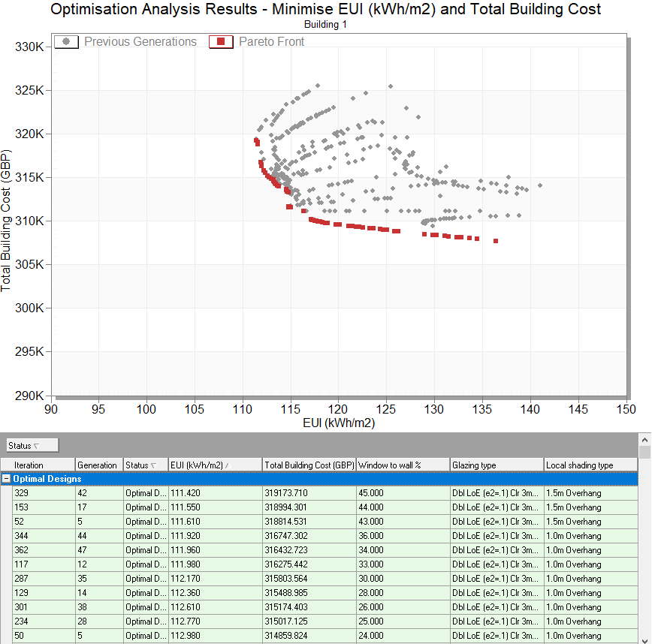Click the Previous Generations legend marker
Viewport: 652px width, 644px height.
tap(68, 42)
